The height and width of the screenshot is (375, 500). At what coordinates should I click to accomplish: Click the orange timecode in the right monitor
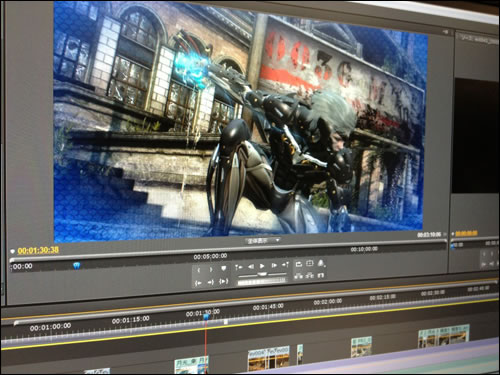pos(466,234)
